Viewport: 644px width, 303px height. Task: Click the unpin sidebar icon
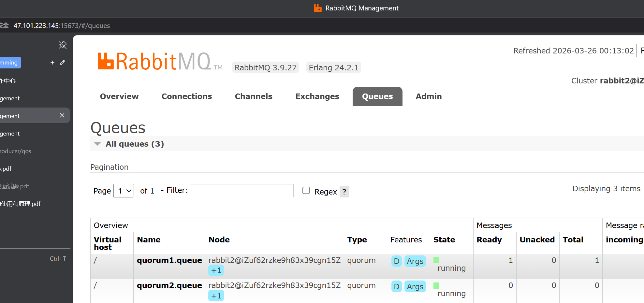[x=63, y=45]
